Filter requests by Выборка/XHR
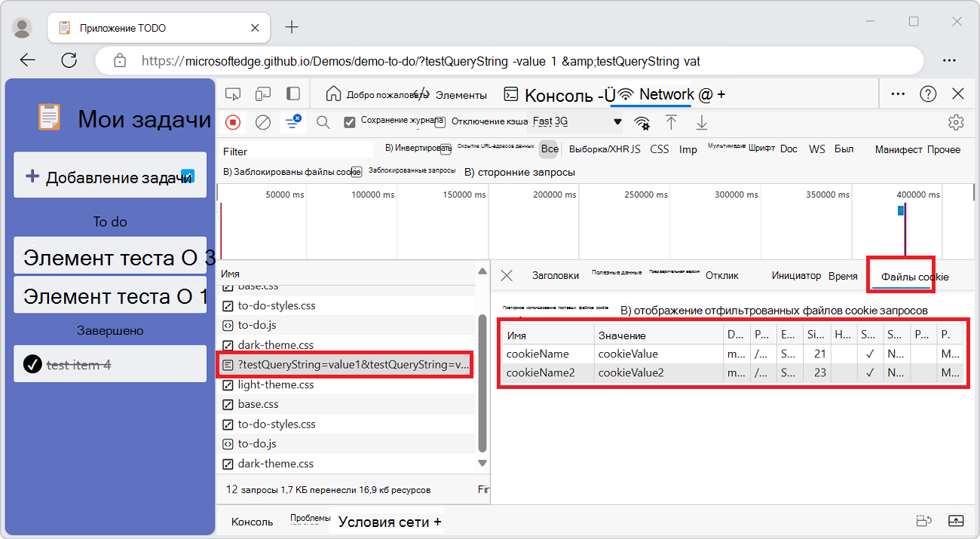The height and width of the screenshot is (539, 980). (599, 149)
